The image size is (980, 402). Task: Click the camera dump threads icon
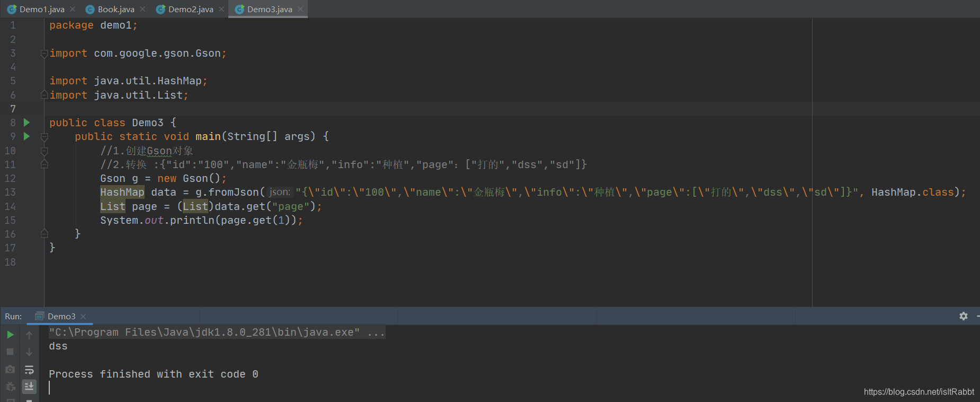coord(10,369)
